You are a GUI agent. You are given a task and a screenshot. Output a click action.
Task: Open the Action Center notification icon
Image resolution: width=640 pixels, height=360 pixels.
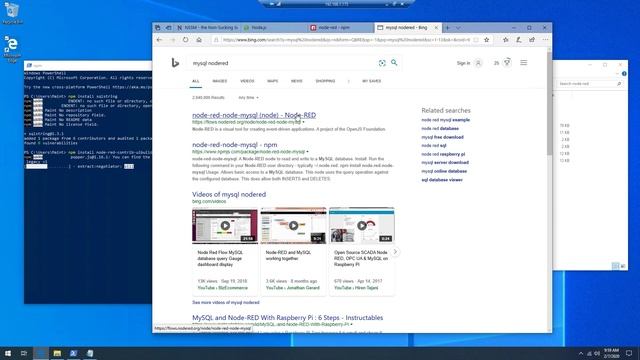click(x=629, y=353)
